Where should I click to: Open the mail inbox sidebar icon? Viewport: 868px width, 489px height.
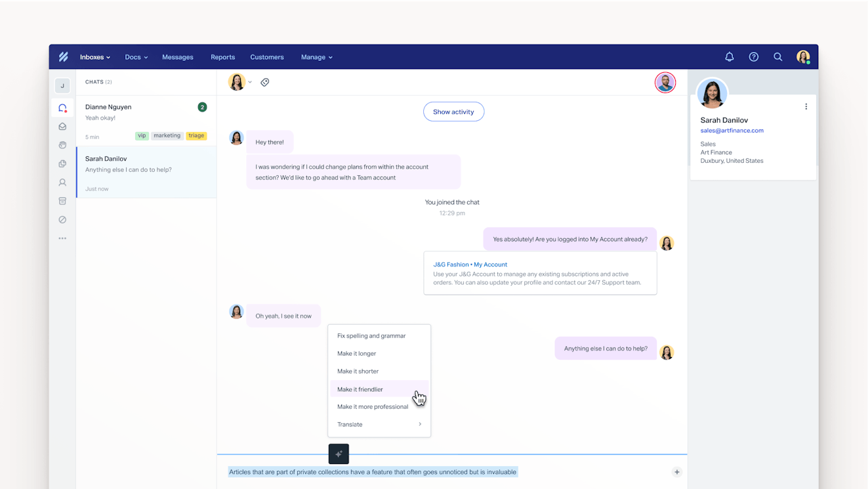(62, 127)
